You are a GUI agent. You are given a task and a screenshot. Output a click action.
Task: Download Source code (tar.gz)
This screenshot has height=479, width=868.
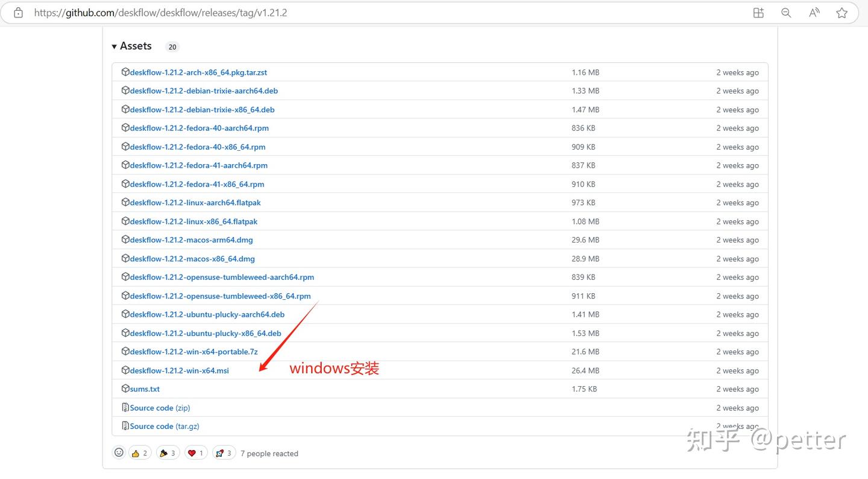(165, 426)
